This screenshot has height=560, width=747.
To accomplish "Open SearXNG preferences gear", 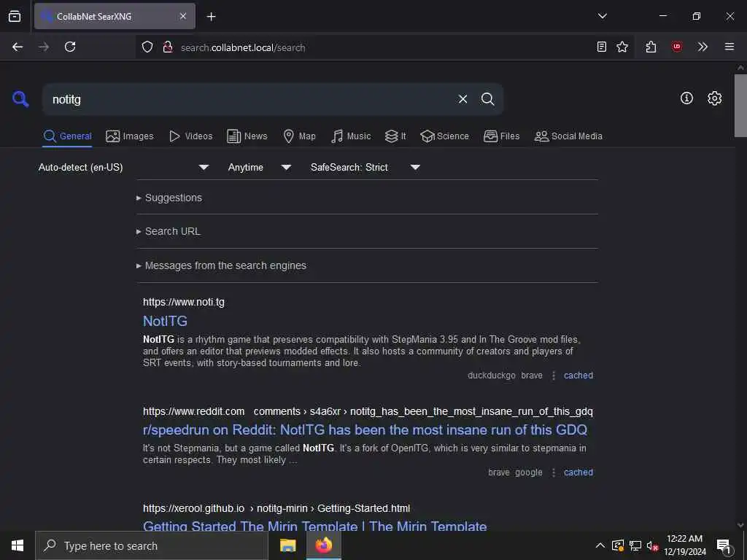I will click(714, 98).
